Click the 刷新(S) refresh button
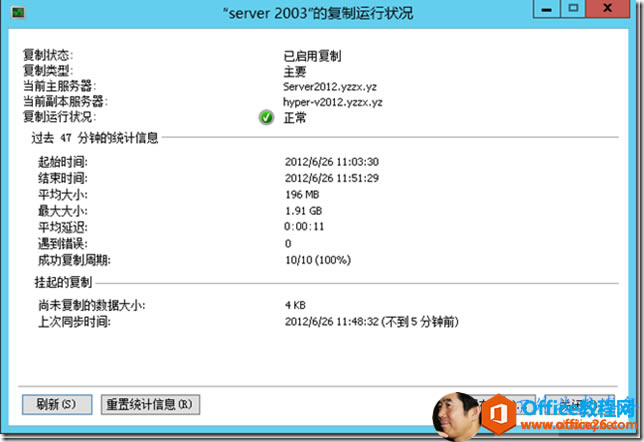Image resolution: width=644 pixels, height=442 pixels. pos(57,404)
